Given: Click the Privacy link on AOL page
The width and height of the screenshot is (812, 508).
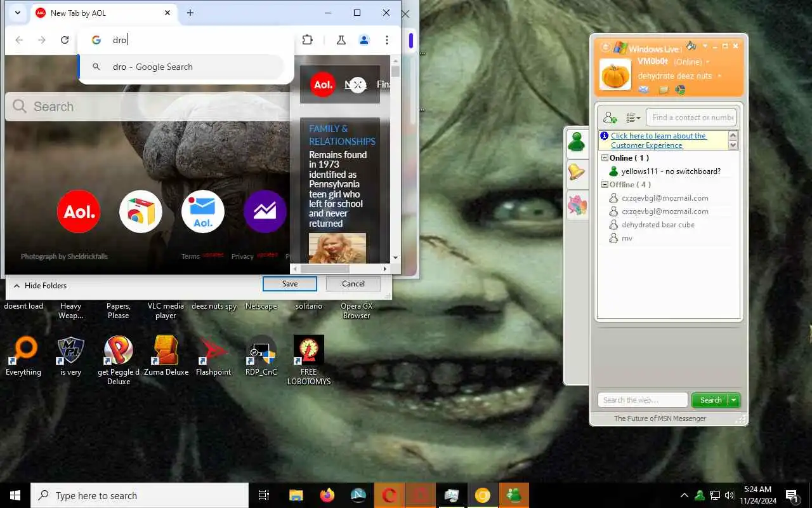Looking at the screenshot, I should pos(242,257).
